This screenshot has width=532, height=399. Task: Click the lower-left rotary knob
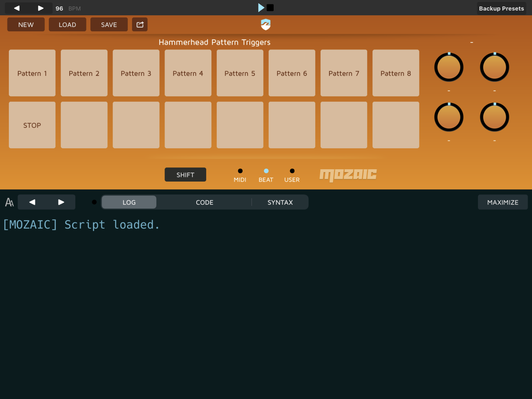[x=449, y=117]
